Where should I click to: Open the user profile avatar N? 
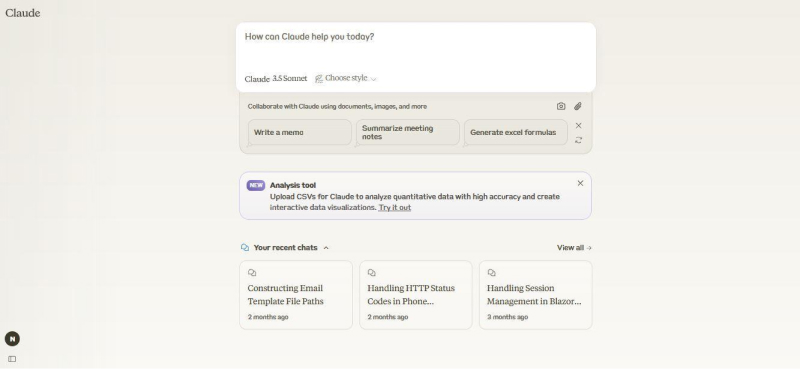coord(12,338)
